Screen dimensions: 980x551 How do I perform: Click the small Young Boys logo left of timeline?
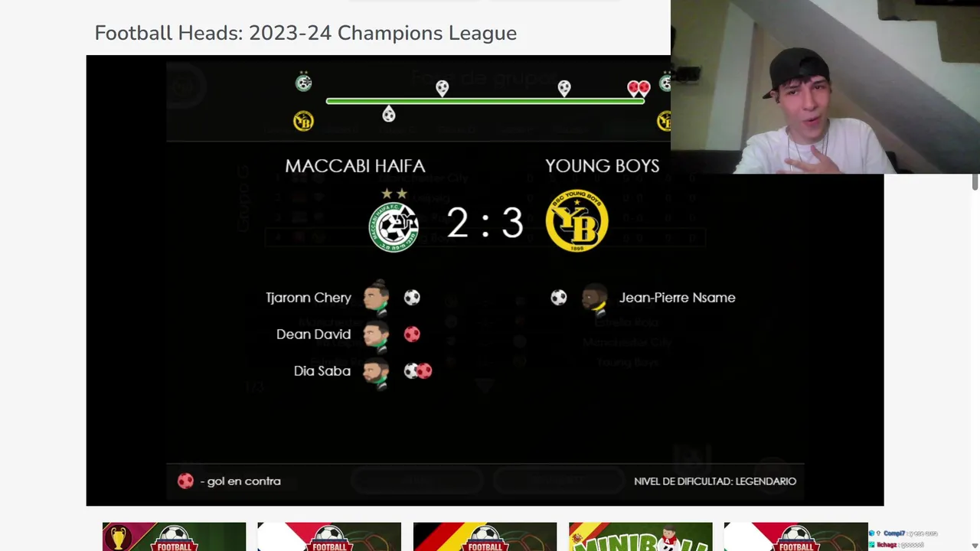coord(303,121)
